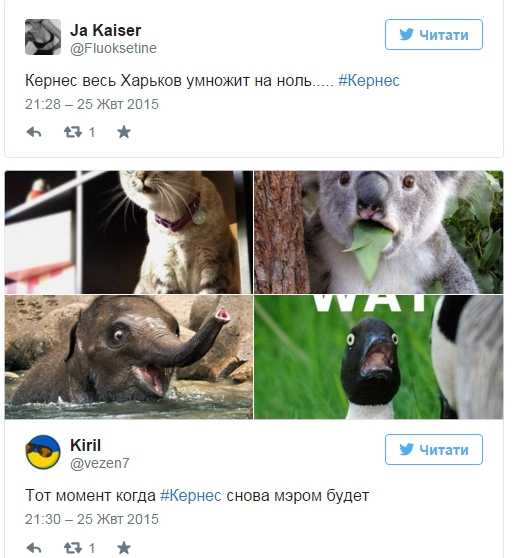Open #Кернес hashtag in Ja Kaiser's tweet
This screenshot has width=521, height=558.
[x=369, y=81]
